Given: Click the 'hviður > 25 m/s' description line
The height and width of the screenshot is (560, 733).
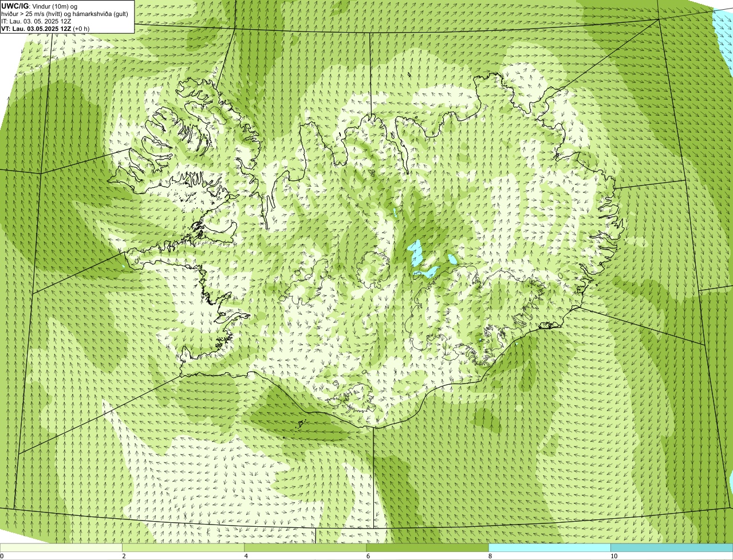Looking at the screenshot, I should click(64, 14).
